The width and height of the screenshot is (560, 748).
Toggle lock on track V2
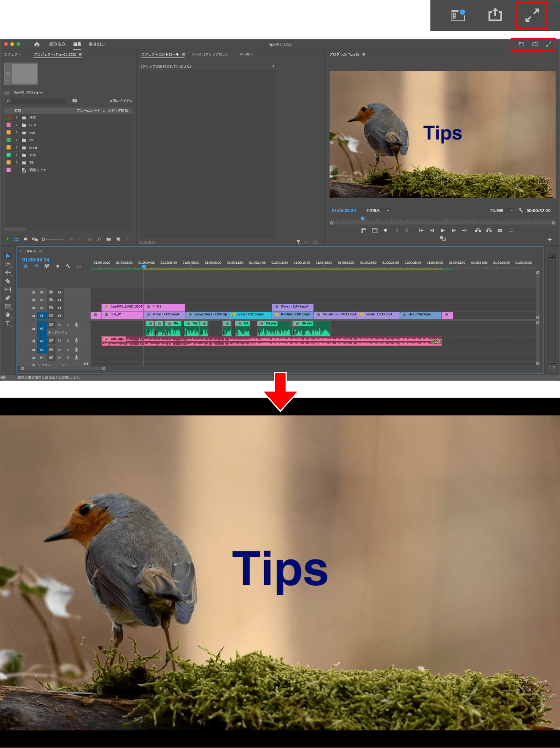[34, 308]
